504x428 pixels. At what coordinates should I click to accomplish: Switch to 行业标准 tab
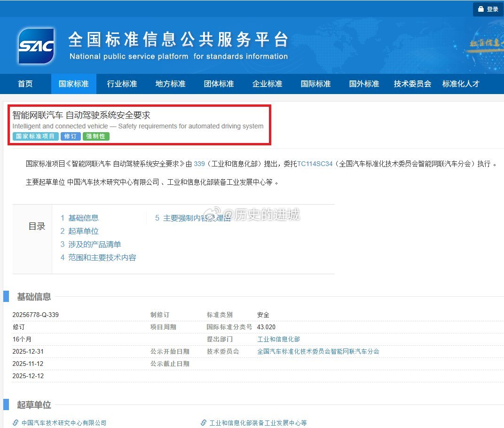[x=122, y=84]
